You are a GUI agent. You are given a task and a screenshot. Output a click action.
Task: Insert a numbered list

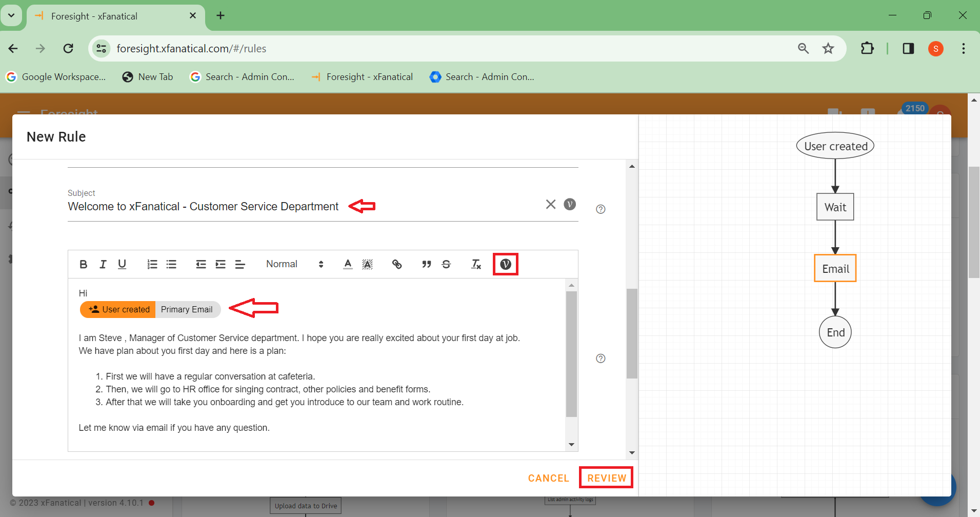tap(152, 264)
